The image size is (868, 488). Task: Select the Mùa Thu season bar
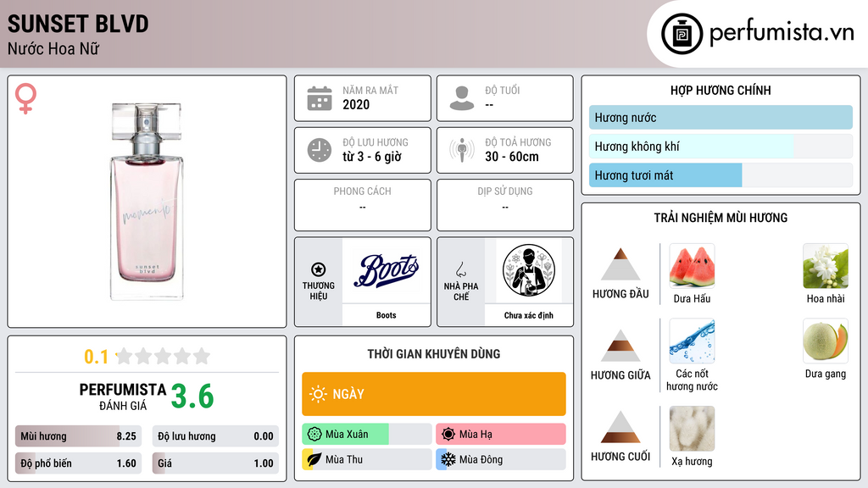tap(366, 459)
